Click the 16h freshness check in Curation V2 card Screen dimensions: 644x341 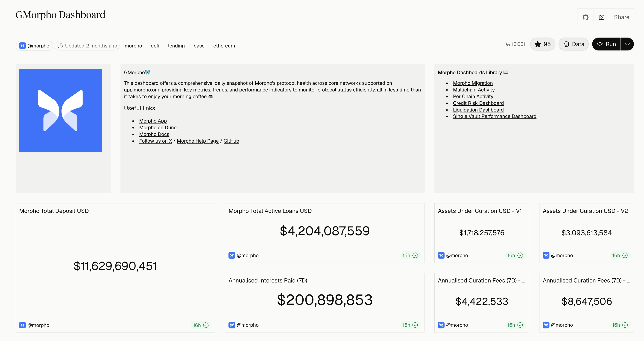pos(620,255)
